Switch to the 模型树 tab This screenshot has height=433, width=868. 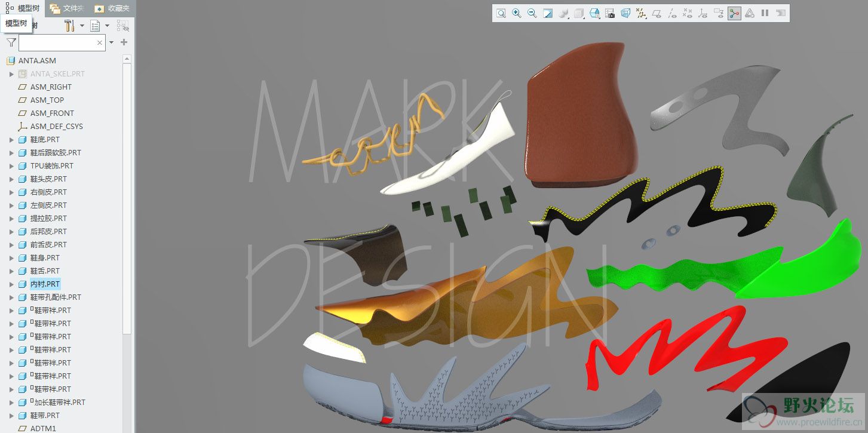(x=23, y=8)
